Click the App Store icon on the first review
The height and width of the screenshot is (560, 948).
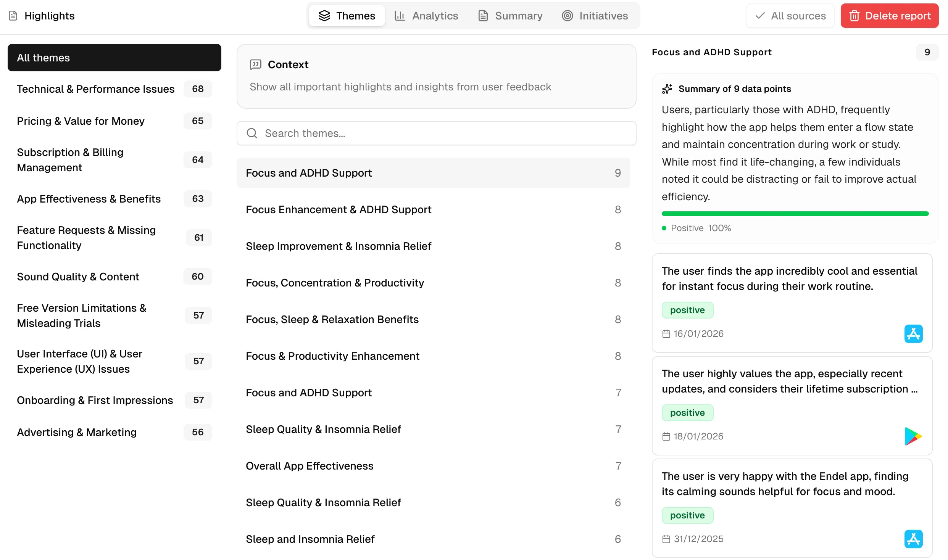pyautogui.click(x=914, y=333)
